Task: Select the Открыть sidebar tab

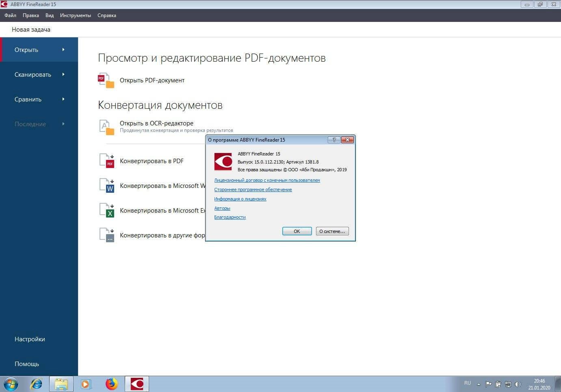Action: (39, 50)
